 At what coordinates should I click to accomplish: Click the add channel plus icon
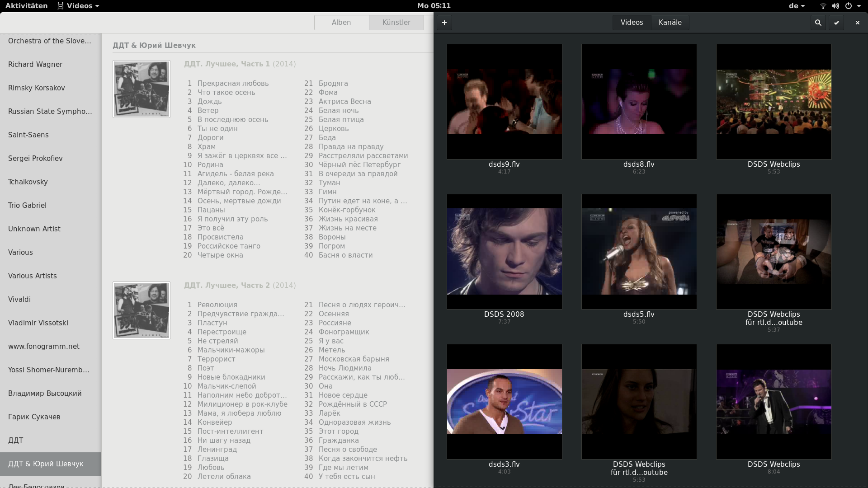point(444,23)
